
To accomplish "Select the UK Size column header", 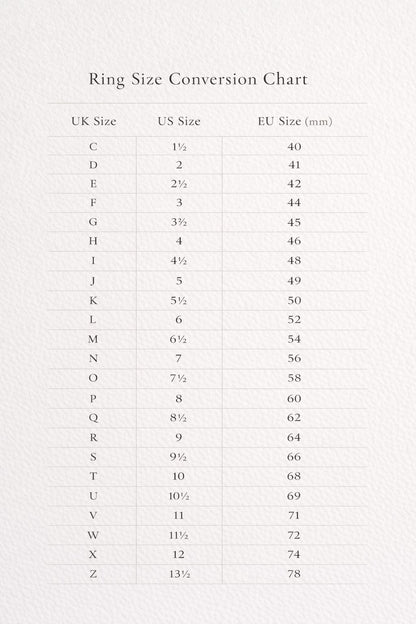I will (94, 121).
